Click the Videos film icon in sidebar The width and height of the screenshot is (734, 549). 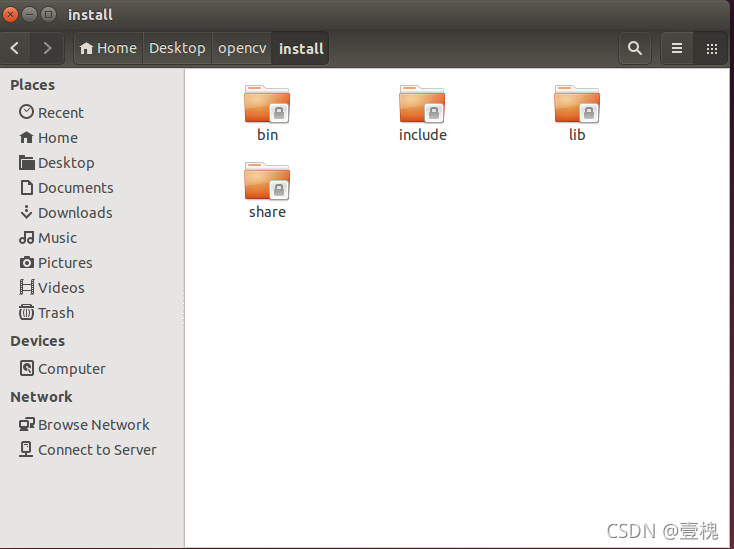pyautogui.click(x=26, y=287)
